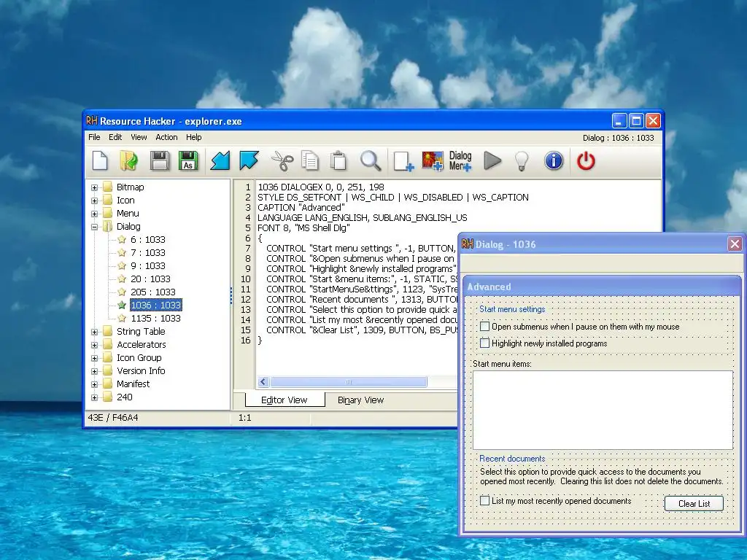Expand the Bitmap folder node
This screenshot has height=560, width=747.
click(x=94, y=187)
